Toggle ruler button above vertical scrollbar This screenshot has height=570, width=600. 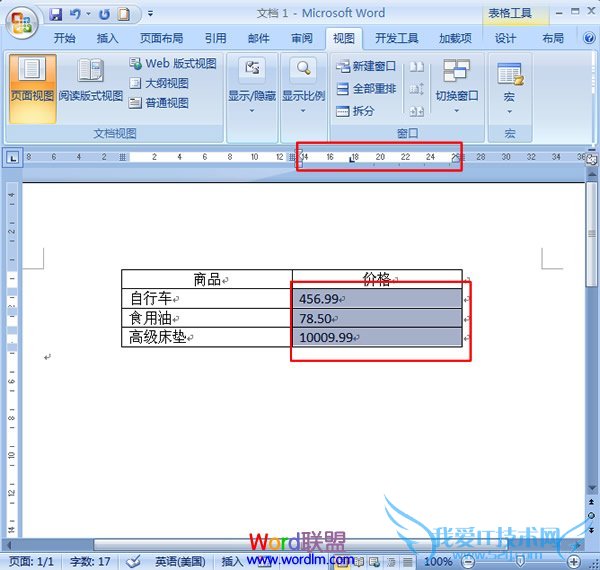[x=592, y=160]
